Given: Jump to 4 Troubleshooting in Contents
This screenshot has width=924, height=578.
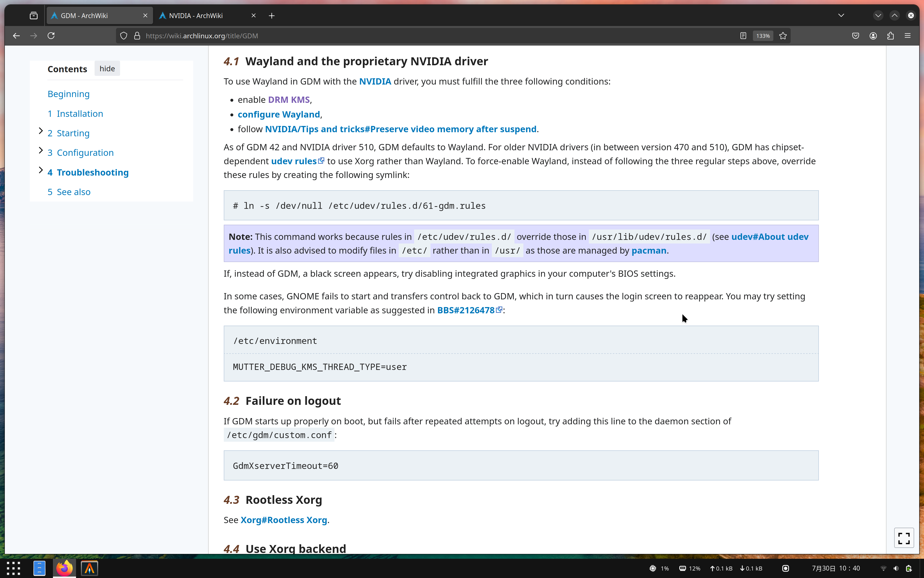Looking at the screenshot, I should point(88,172).
